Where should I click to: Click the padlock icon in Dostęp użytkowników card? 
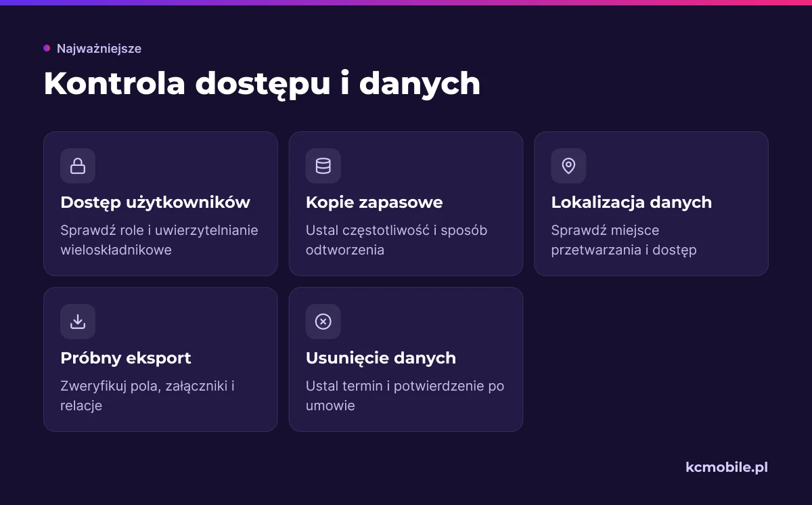point(78,166)
